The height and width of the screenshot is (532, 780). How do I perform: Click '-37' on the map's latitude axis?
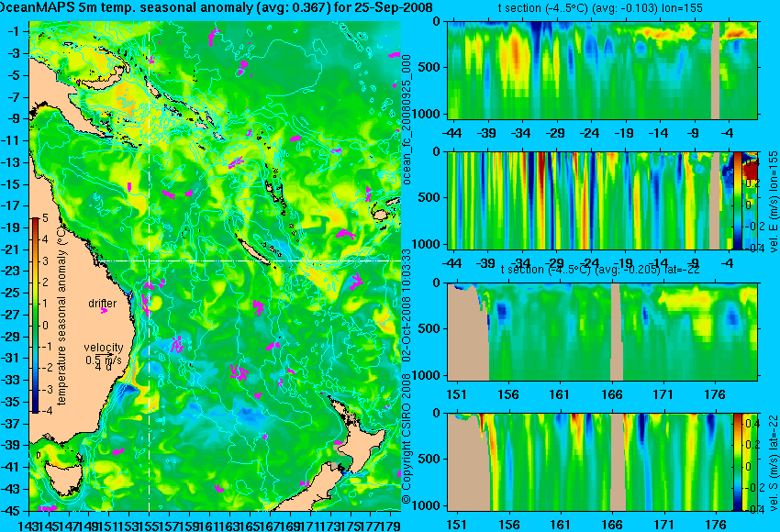point(11,424)
